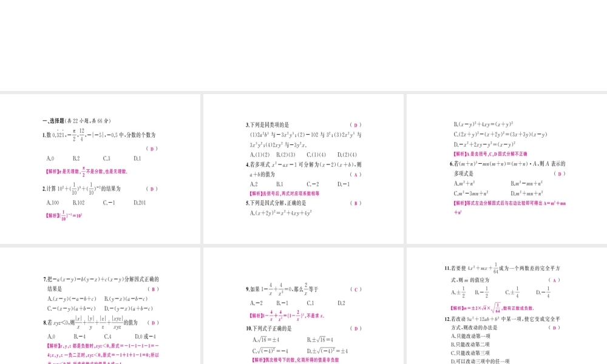
Task: Open the slide containing question 6
Action: [507, 169]
